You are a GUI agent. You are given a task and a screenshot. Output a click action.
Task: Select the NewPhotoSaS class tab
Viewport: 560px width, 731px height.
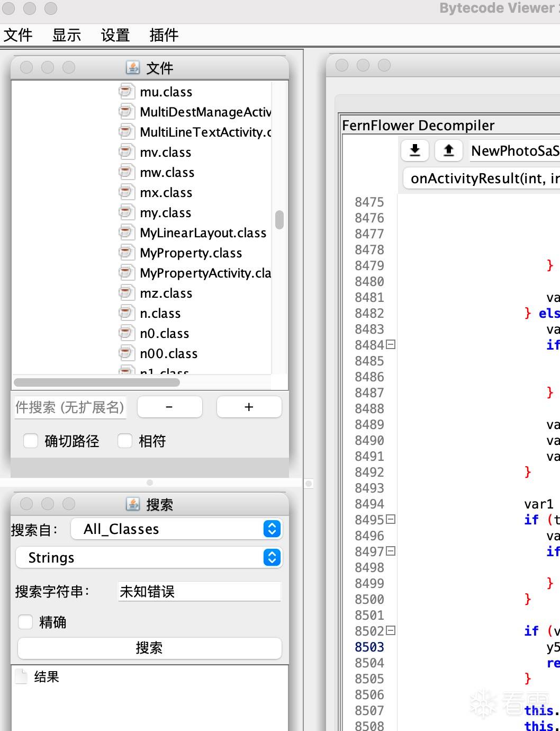514,151
